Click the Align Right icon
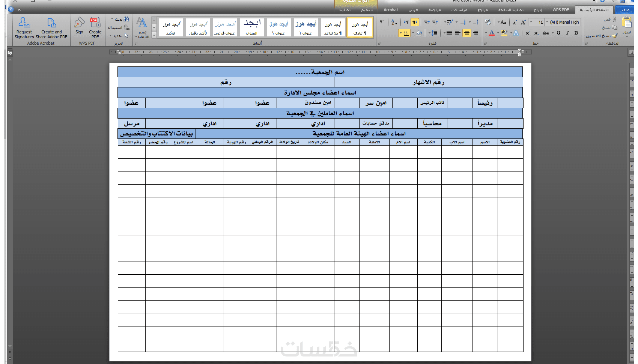 pyautogui.click(x=475, y=33)
